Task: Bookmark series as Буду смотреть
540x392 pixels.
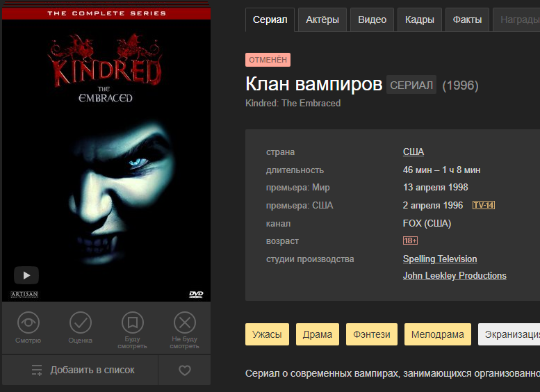Action: pos(132,330)
